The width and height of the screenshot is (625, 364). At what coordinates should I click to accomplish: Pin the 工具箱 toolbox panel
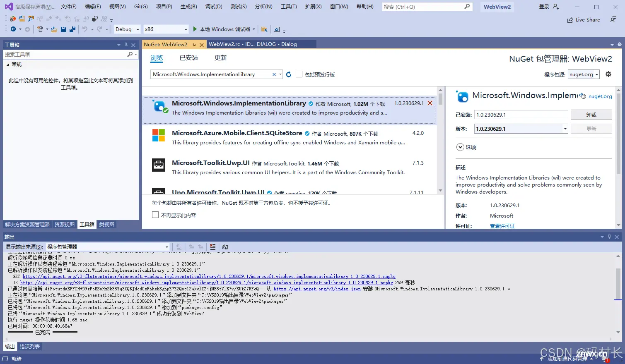click(126, 45)
